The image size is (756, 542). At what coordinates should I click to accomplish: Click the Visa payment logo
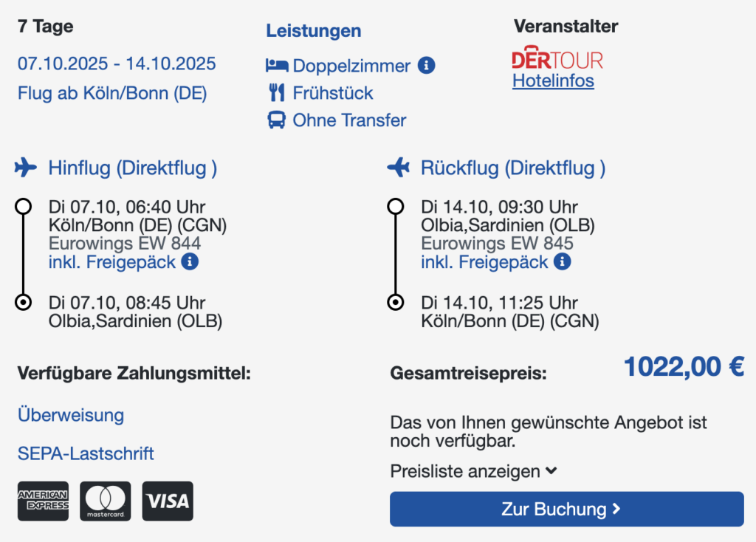coord(168,501)
